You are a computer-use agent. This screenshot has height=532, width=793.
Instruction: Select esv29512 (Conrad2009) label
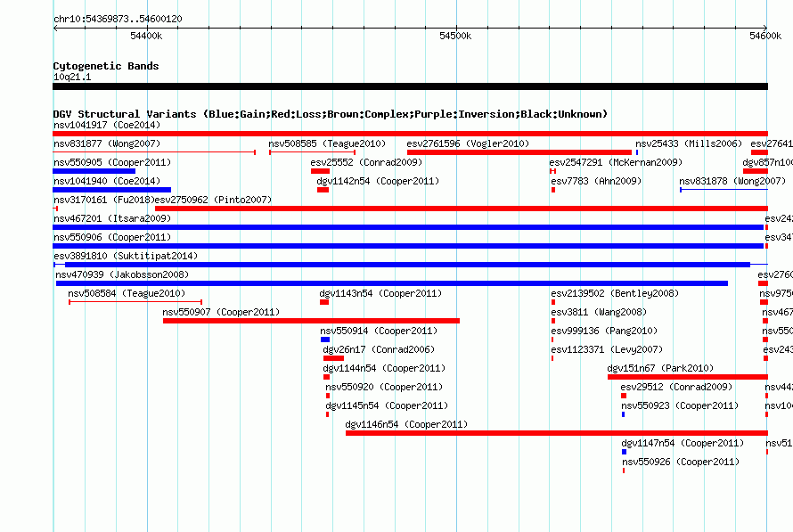676,387
